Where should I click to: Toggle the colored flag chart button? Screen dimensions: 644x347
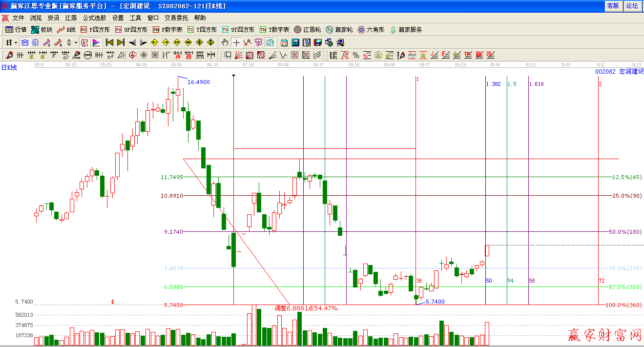(x=96, y=42)
